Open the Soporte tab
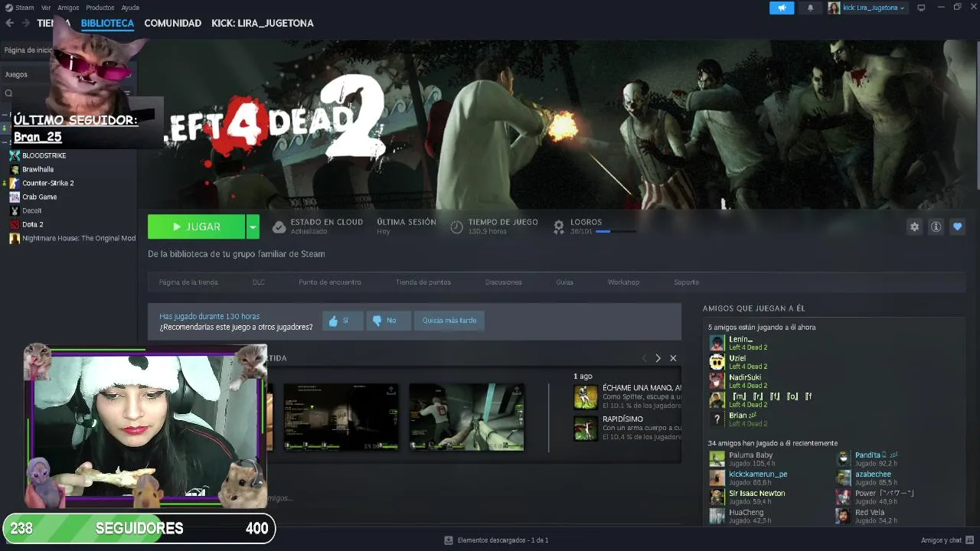Image resolution: width=980 pixels, height=551 pixels. click(686, 282)
